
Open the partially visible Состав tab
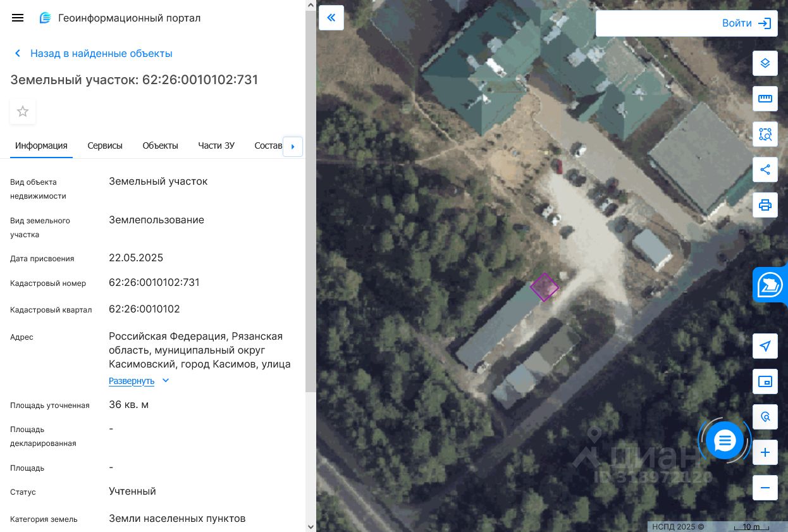coord(268,145)
